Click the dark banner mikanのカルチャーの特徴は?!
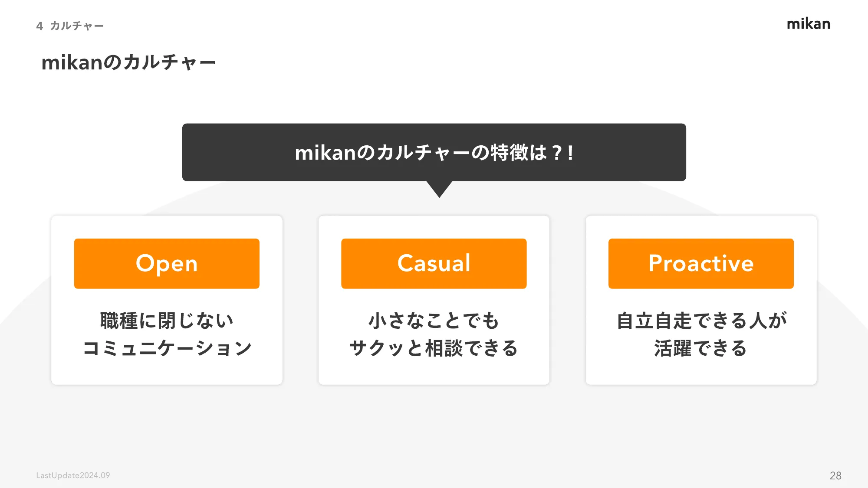 click(x=434, y=152)
